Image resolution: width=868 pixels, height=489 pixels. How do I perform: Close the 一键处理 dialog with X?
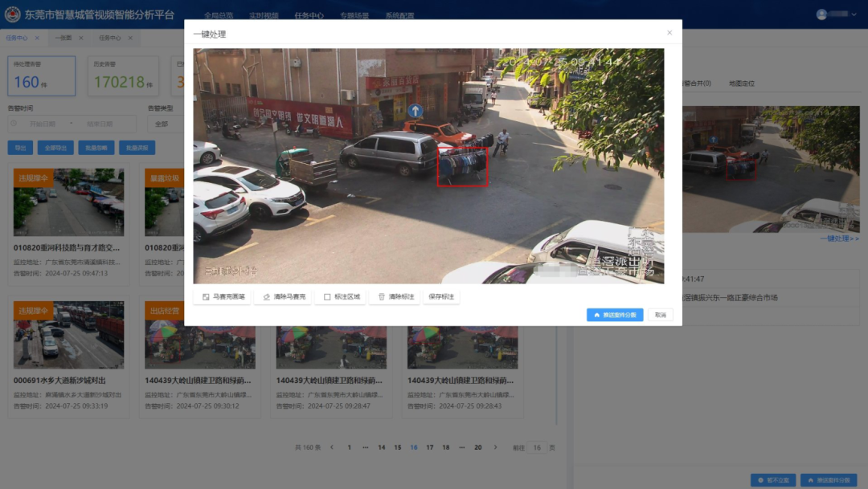[x=669, y=33]
